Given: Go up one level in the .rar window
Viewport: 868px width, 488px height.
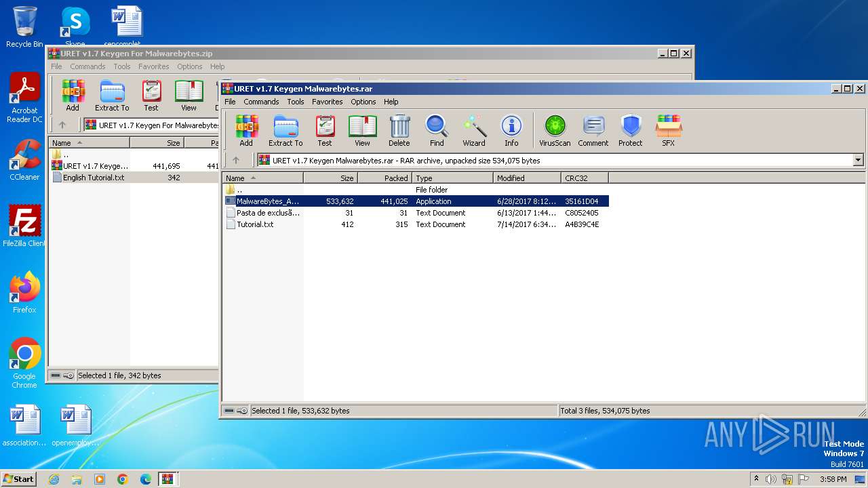Looking at the screenshot, I should pyautogui.click(x=236, y=161).
